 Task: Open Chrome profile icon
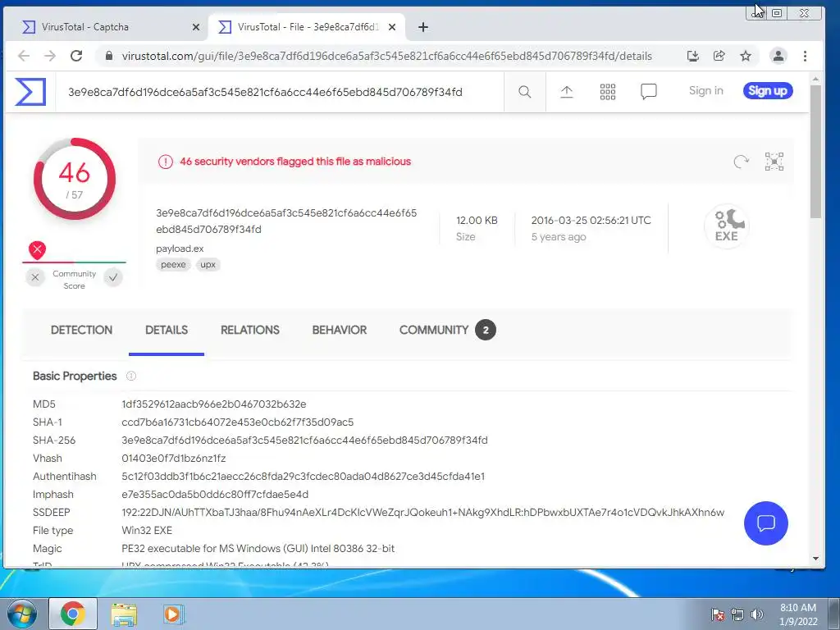click(x=778, y=56)
